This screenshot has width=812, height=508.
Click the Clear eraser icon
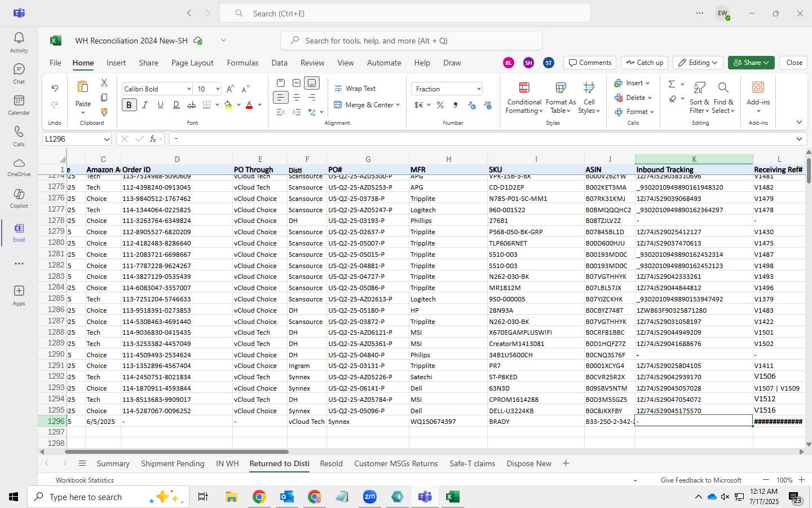pyautogui.click(x=673, y=99)
